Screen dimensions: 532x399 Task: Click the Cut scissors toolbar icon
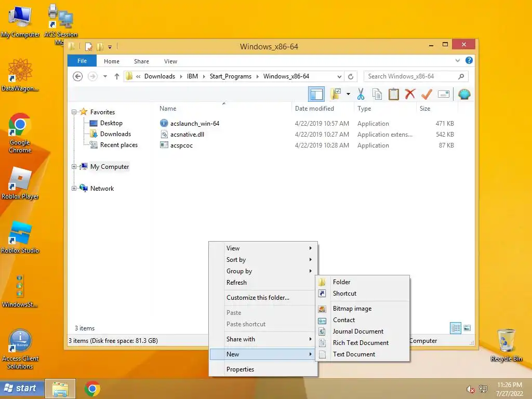(x=361, y=94)
